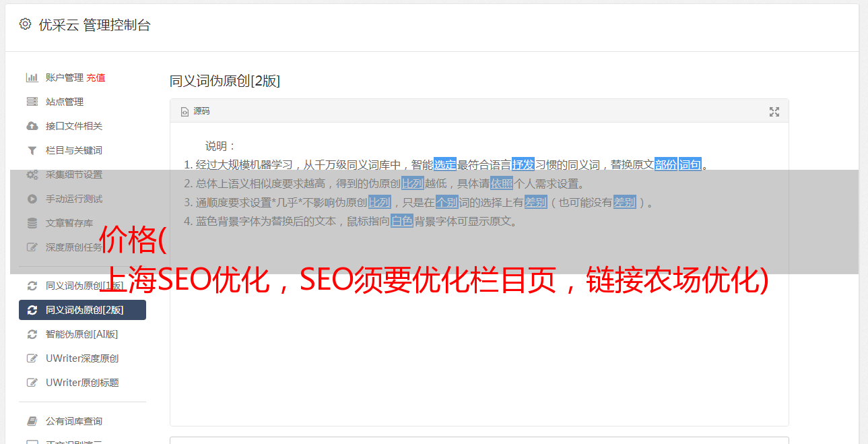Screen dimensions: 868x444
Task: Click the bar chart icon for 账户管理
Action: 32,77
